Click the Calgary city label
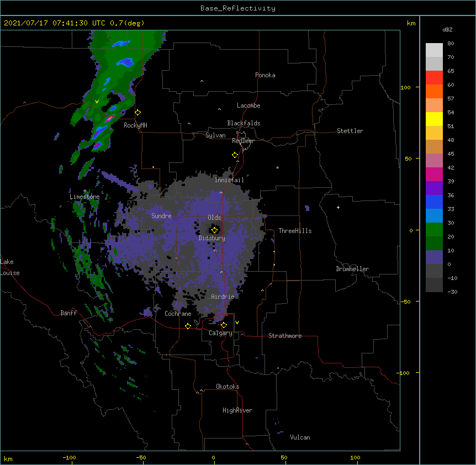 click(220, 333)
